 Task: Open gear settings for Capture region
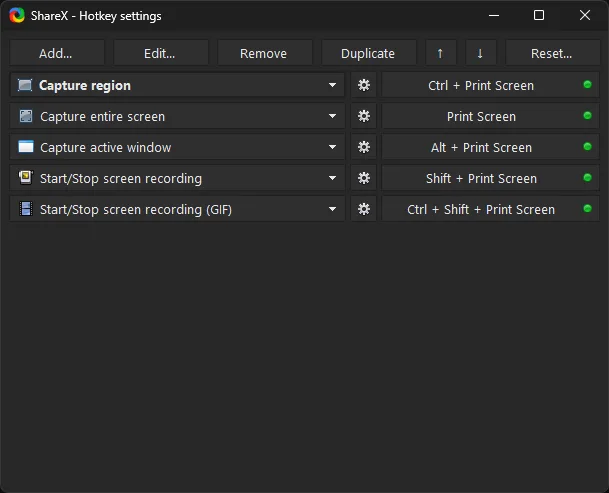tap(364, 85)
